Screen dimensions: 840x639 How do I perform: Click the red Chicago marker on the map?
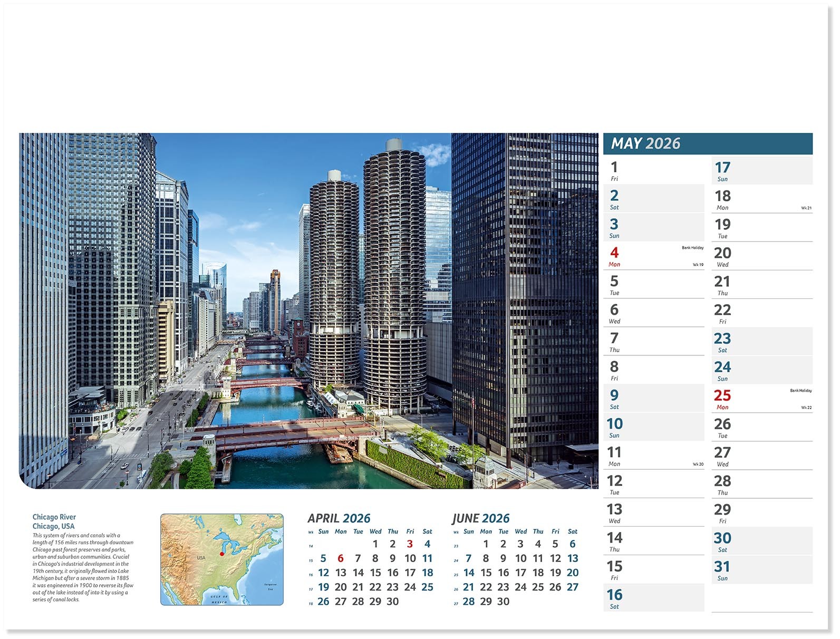click(x=221, y=554)
